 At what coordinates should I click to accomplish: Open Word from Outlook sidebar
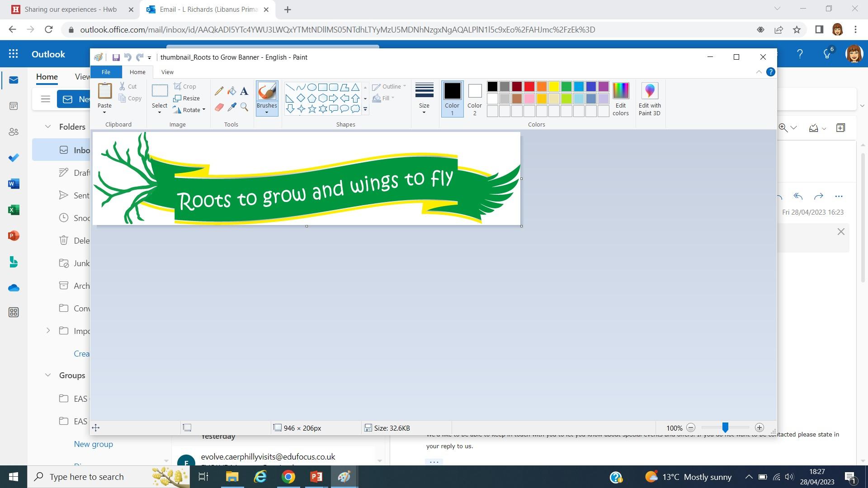click(x=14, y=183)
